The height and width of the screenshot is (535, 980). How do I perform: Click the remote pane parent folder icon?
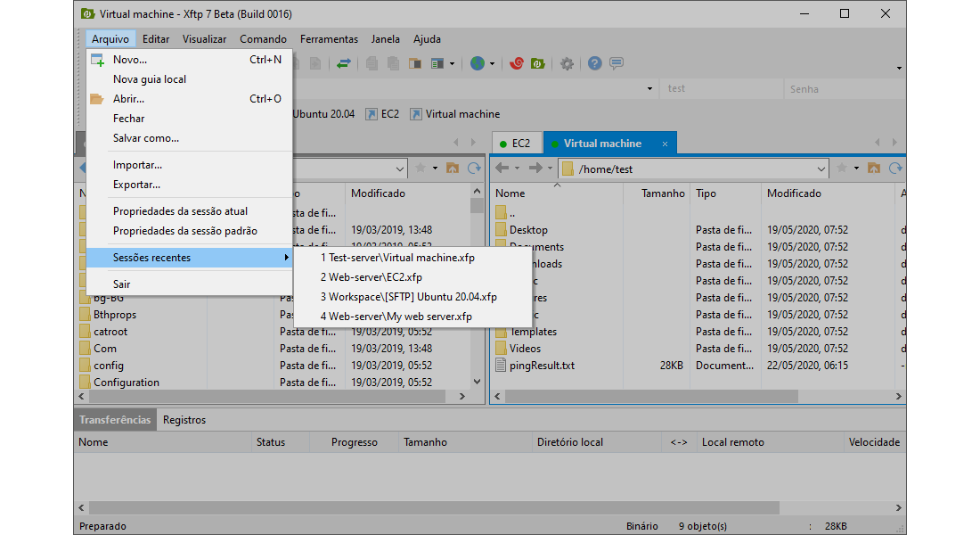click(x=874, y=168)
